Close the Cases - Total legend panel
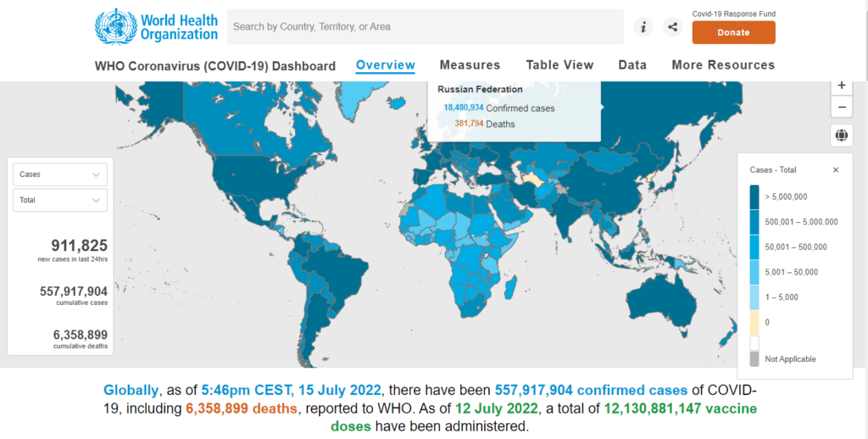The height and width of the screenshot is (439, 868). tap(836, 170)
